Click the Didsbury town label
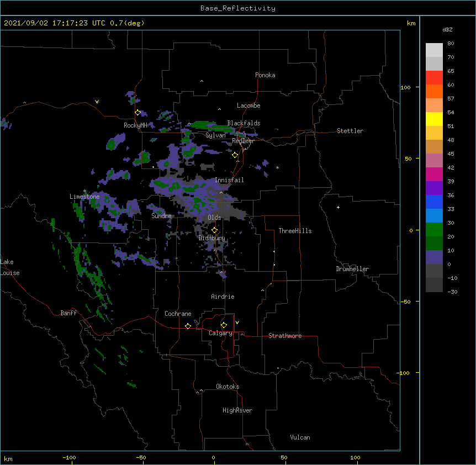This screenshot has height=465, width=476. (x=211, y=238)
